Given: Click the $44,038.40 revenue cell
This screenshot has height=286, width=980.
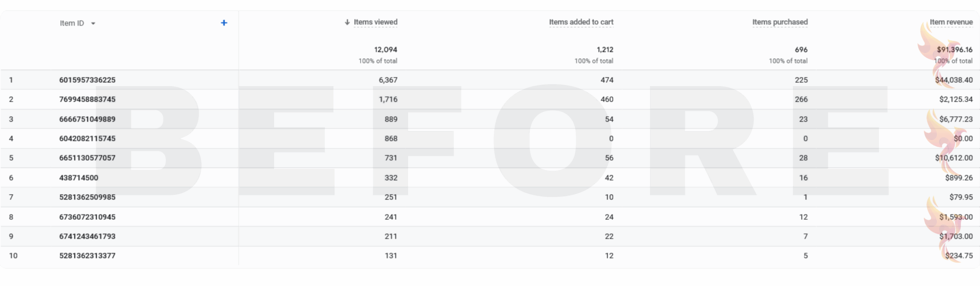Looking at the screenshot, I should (954, 80).
